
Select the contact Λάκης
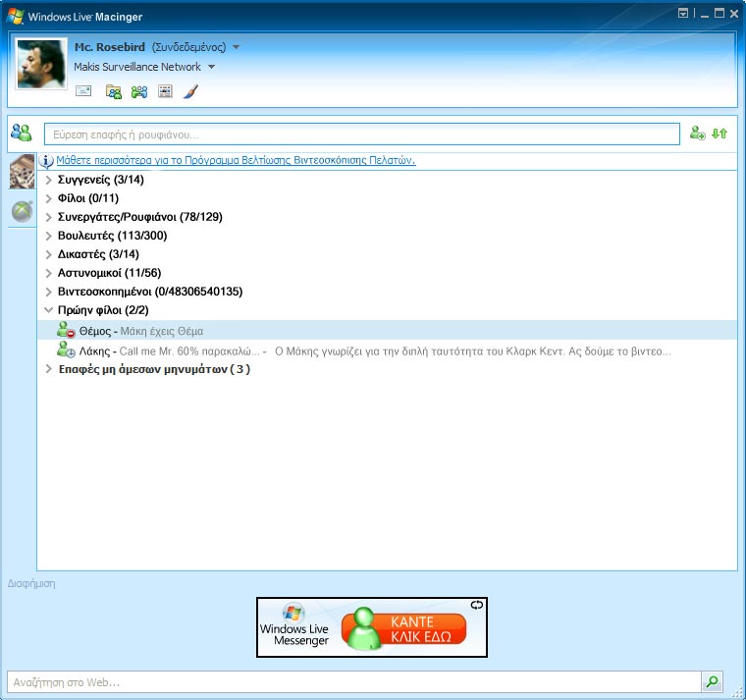point(387,350)
